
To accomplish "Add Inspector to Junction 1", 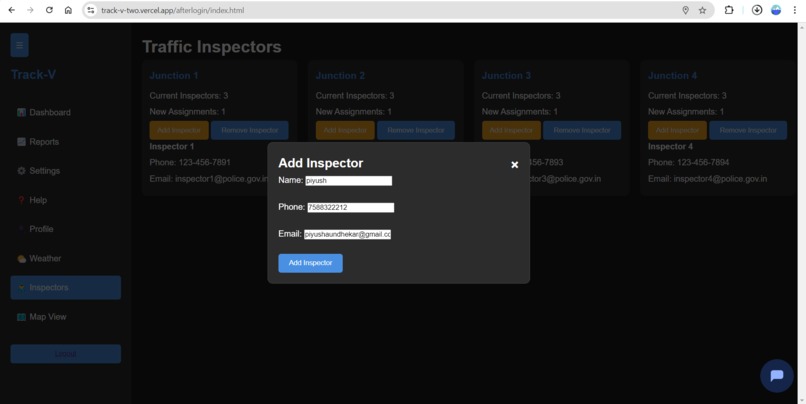I will pyautogui.click(x=179, y=131).
